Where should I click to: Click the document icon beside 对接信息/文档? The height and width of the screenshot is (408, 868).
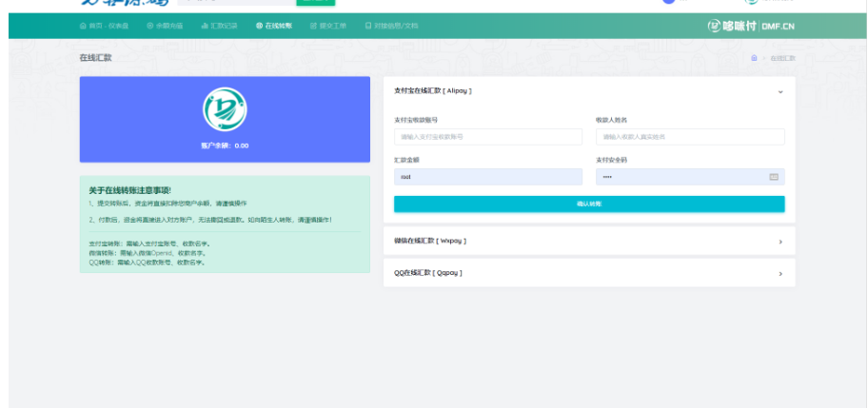pyautogui.click(x=368, y=26)
